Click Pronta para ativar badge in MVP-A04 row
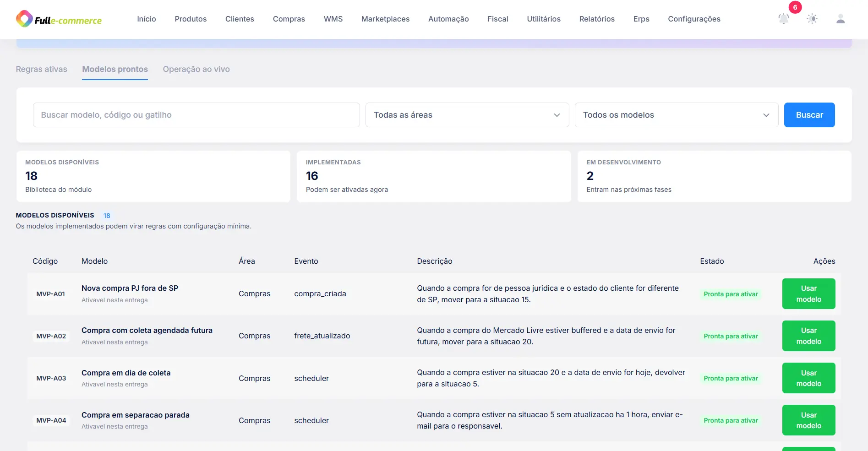The image size is (868, 451). pos(731,420)
